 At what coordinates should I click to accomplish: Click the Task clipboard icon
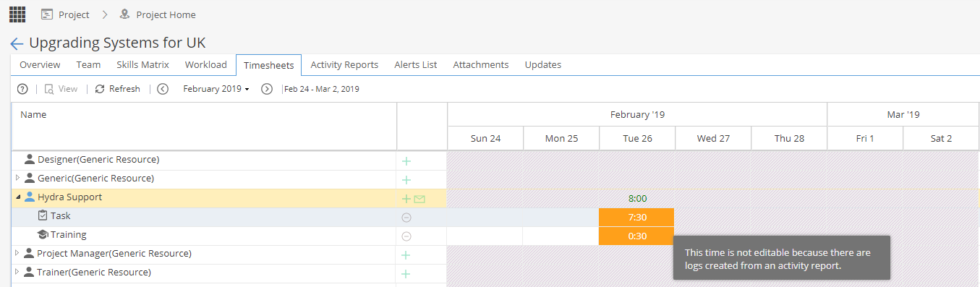(x=43, y=215)
